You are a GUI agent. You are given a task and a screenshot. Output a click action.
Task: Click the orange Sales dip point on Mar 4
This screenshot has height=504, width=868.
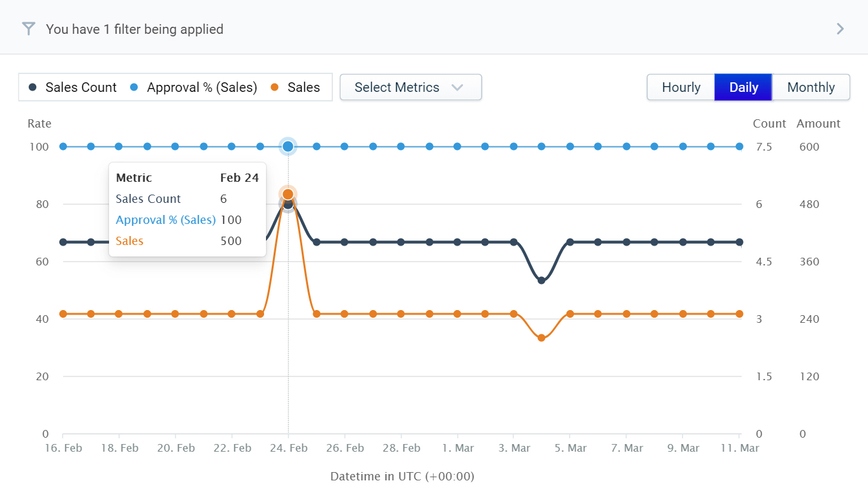541,337
